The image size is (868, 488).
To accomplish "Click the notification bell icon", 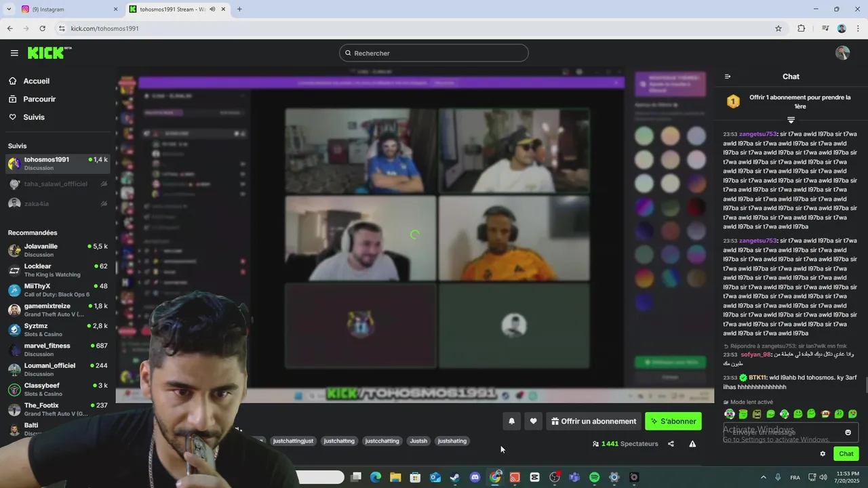I will tap(512, 421).
